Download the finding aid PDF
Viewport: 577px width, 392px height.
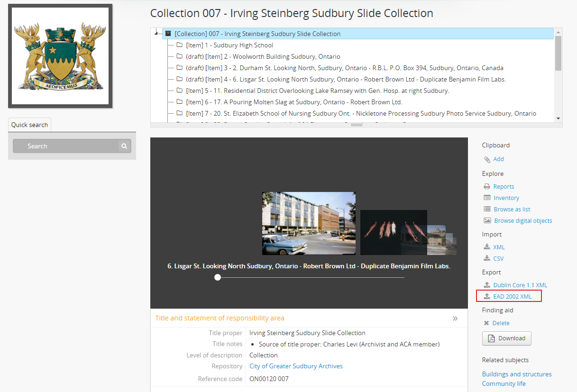[506, 338]
